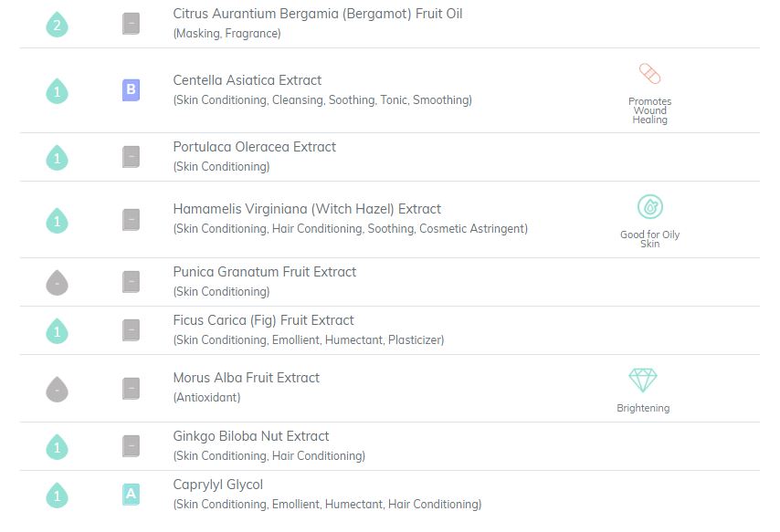Click the gray data badge for Portulaca Oleracea
The image size is (780, 532).
point(131,157)
